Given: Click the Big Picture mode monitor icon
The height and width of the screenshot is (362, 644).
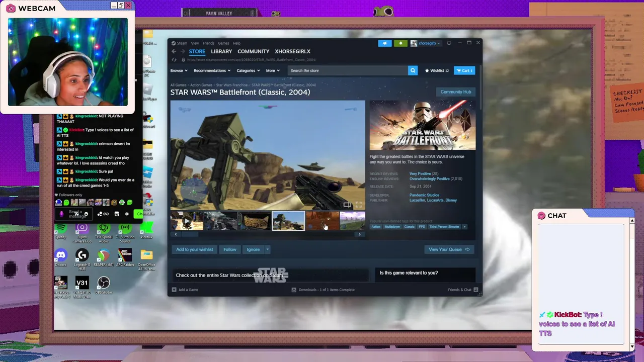Looking at the screenshot, I should [449, 43].
